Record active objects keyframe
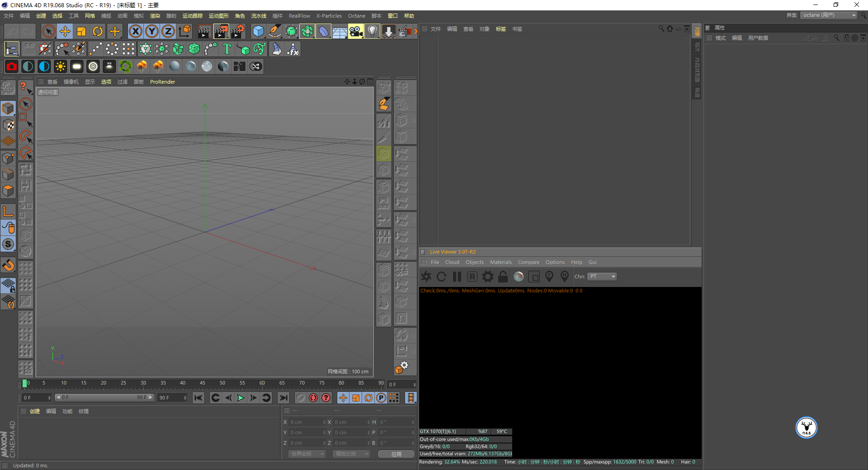 coord(301,398)
